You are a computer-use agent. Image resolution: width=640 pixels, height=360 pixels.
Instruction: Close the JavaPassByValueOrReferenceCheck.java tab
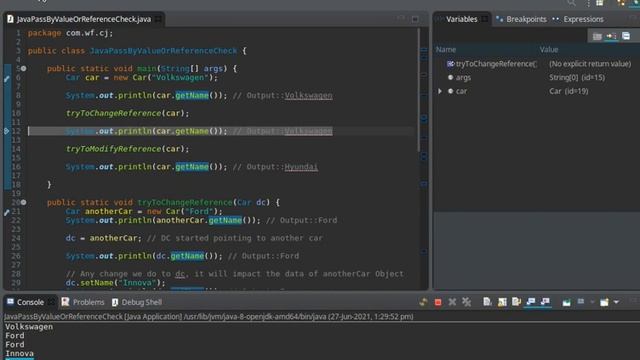click(158, 19)
